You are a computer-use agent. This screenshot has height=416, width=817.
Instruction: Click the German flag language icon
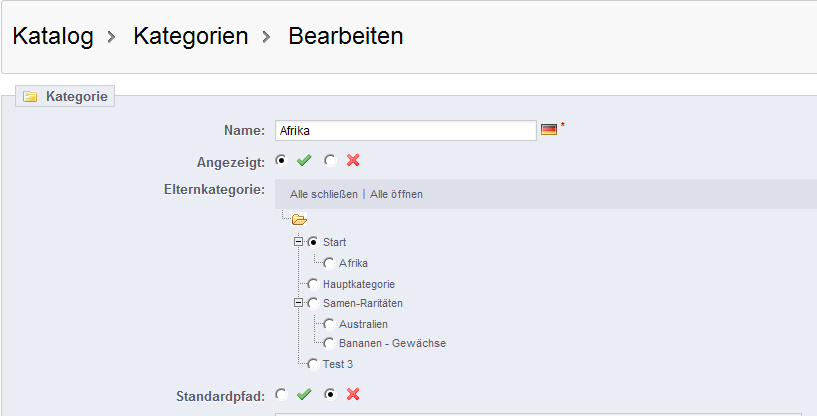coord(548,130)
